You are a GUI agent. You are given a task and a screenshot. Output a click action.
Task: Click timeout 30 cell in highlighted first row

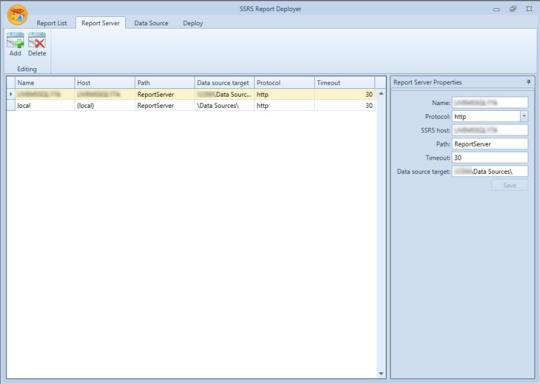344,94
